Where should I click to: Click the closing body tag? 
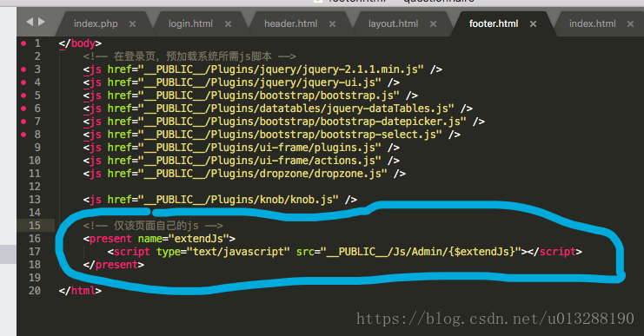[x=80, y=43]
